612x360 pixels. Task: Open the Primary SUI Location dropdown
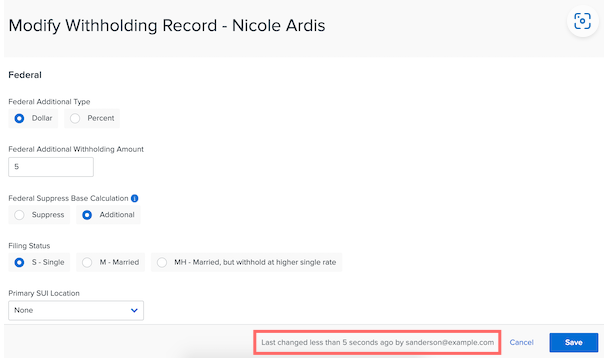coord(76,310)
